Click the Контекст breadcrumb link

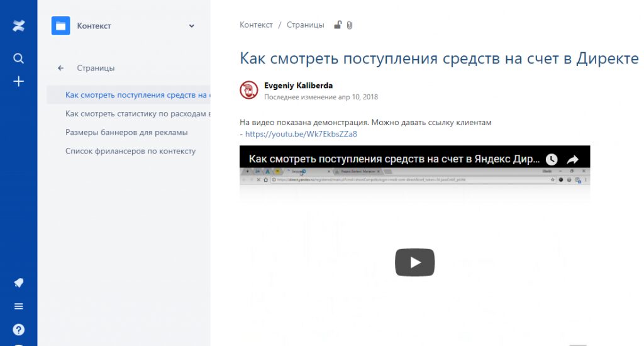[x=256, y=25]
